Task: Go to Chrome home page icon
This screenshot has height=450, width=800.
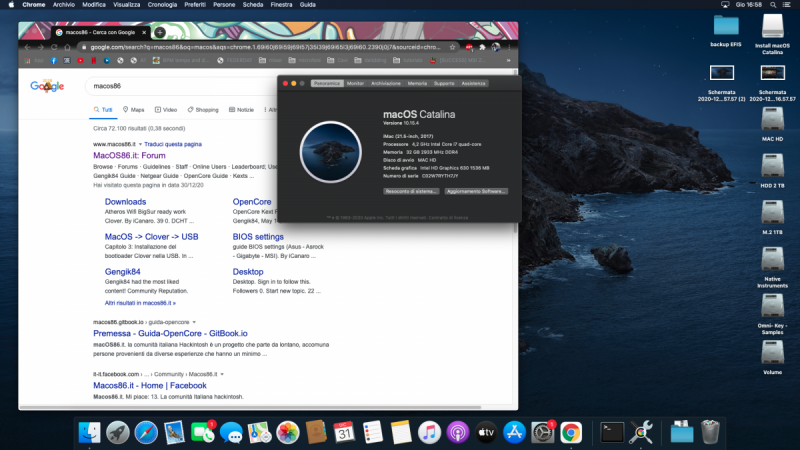Action: (67, 47)
